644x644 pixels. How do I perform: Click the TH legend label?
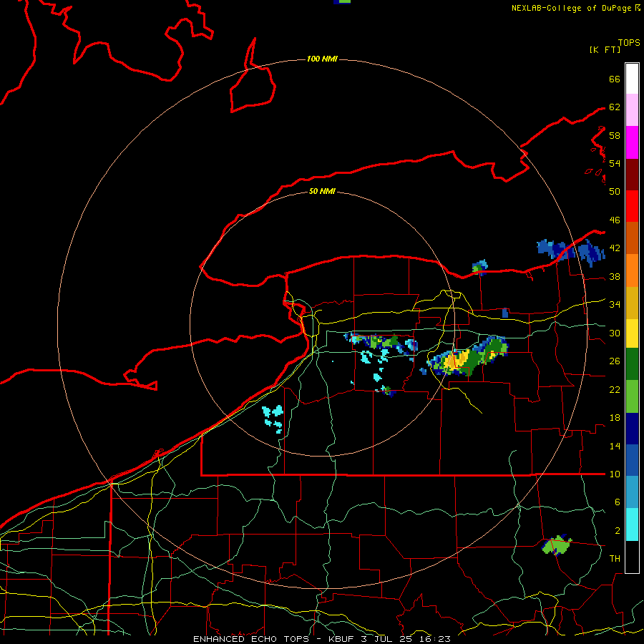pyautogui.click(x=615, y=559)
